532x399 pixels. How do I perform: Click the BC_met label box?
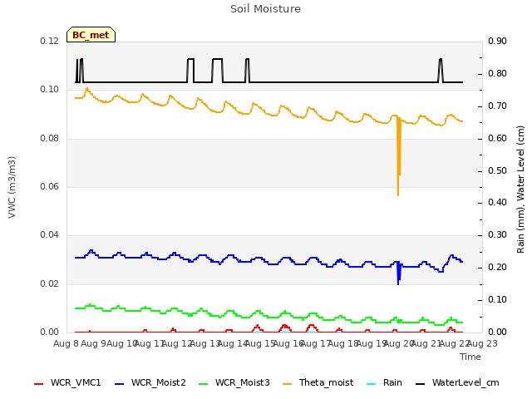(x=91, y=35)
